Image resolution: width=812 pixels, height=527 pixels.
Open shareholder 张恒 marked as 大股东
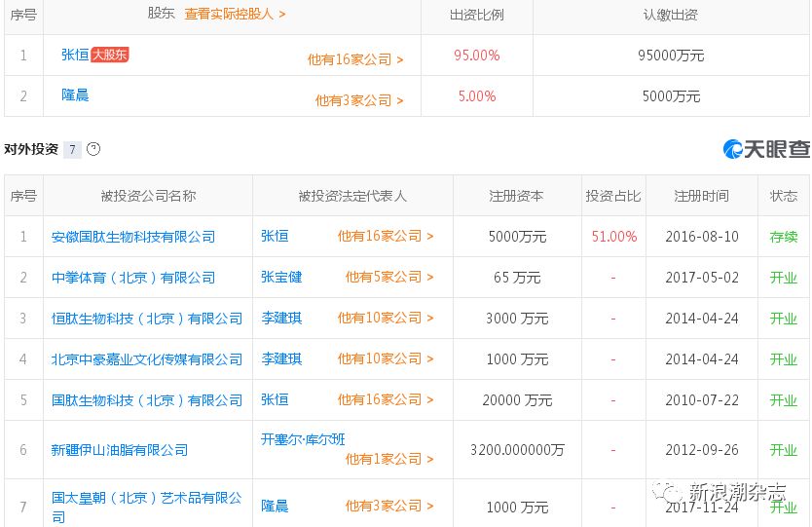tap(74, 55)
